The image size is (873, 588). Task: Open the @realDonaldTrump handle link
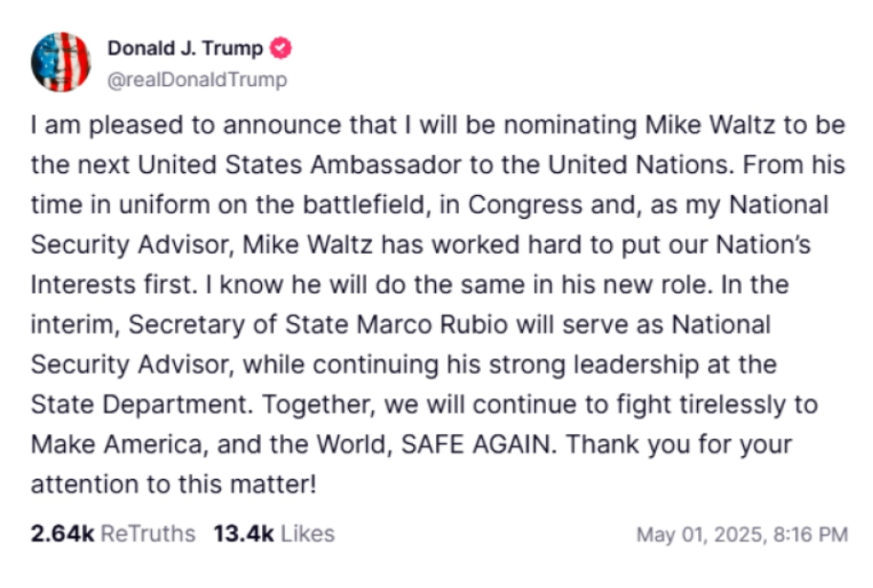tap(197, 80)
